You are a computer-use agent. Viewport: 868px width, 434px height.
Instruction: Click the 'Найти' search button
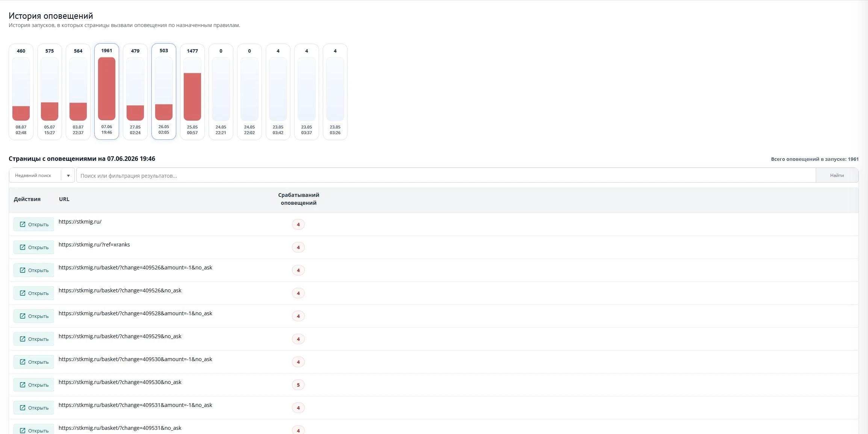(837, 175)
